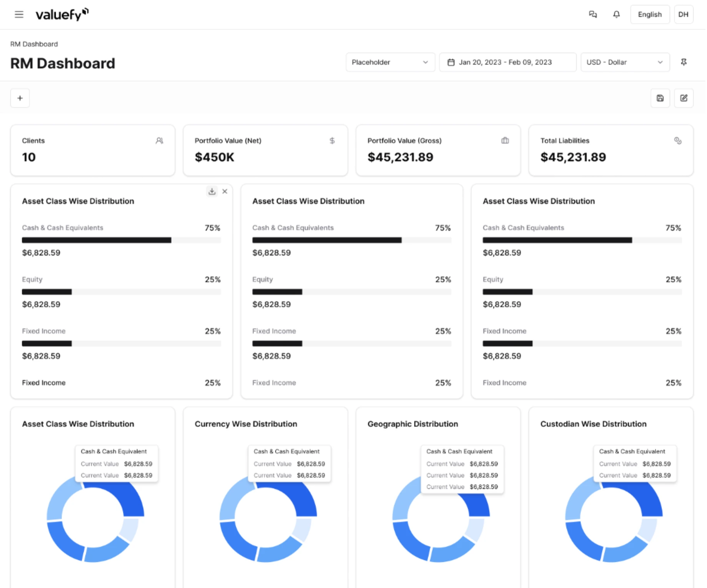Viewport: 707px width, 588px height.
Task: Remove first Asset Class Wise Distribution widget
Action: pyautogui.click(x=225, y=191)
